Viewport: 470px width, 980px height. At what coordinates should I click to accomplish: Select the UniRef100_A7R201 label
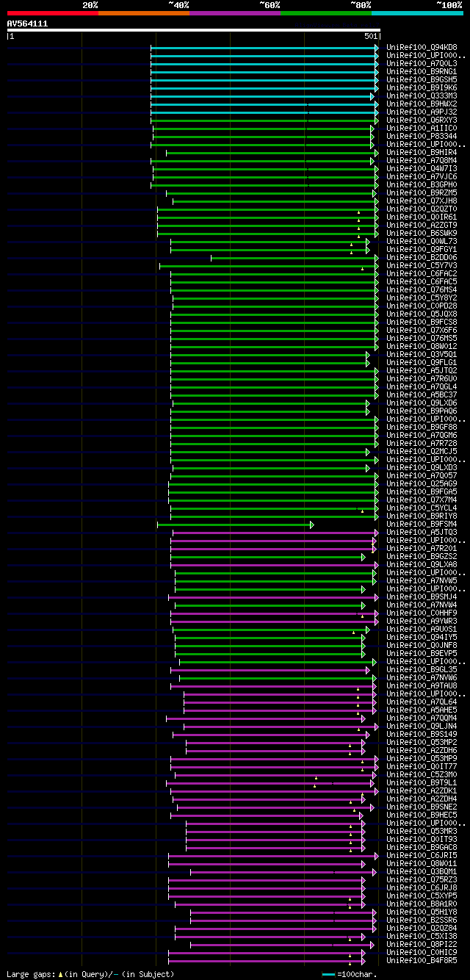(x=422, y=548)
